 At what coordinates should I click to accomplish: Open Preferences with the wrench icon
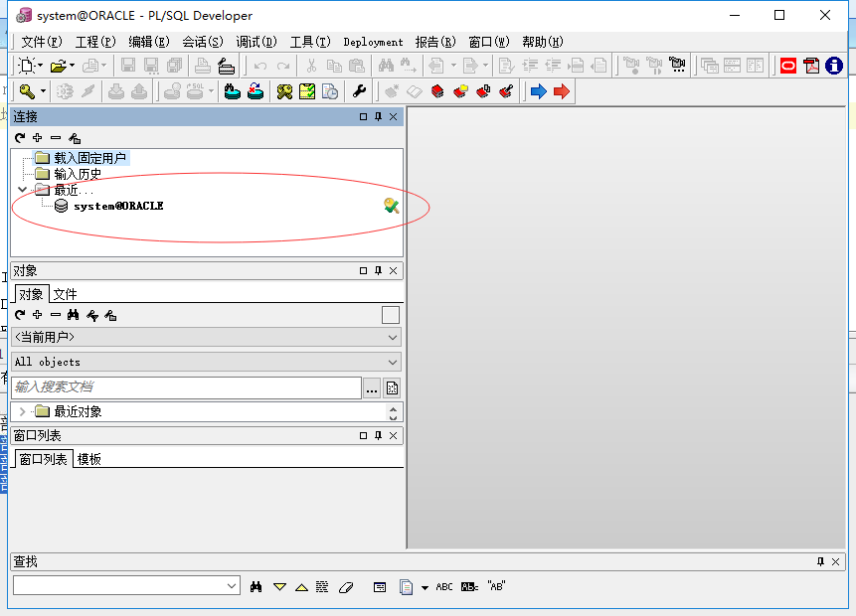pyautogui.click(x=359, y=91)
